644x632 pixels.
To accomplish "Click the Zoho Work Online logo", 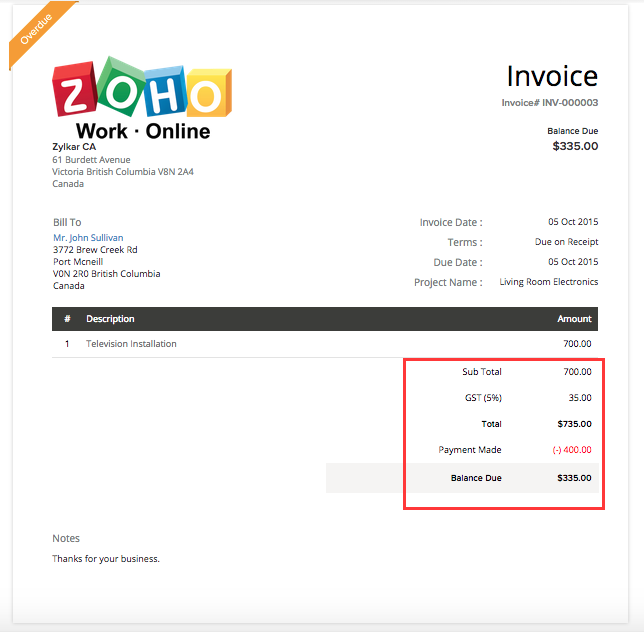I will (142, 99).
